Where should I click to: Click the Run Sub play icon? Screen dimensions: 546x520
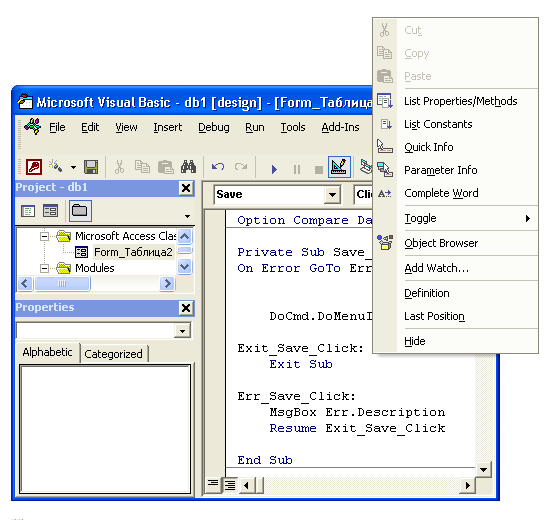274,170
